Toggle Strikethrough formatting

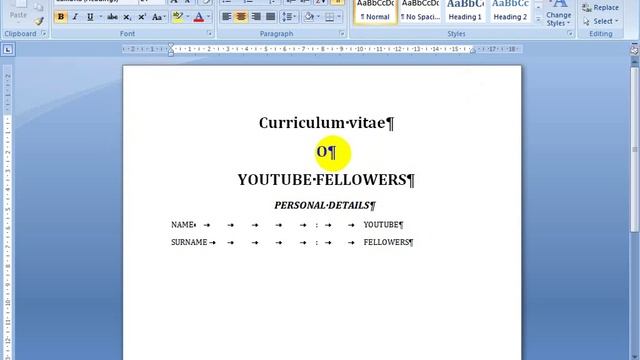pos(112,17)
